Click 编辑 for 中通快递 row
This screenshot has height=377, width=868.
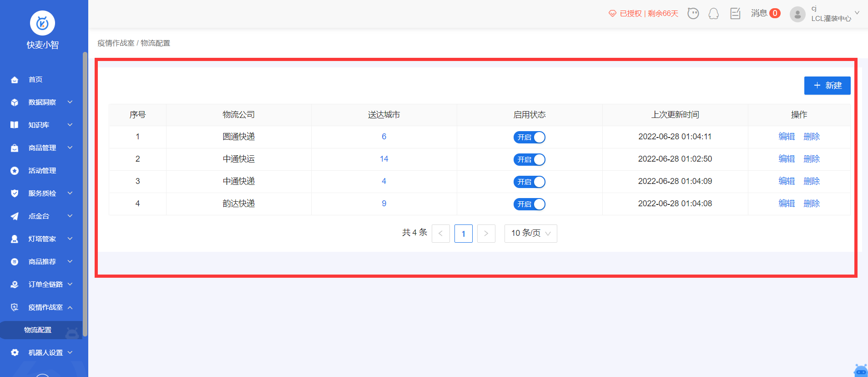pos(787,181)
